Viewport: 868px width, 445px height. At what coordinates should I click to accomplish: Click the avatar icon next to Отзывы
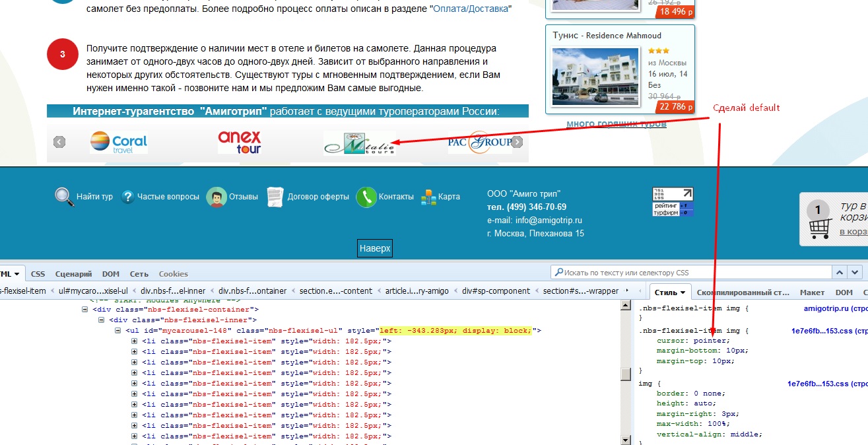pyautogui.click(x=216, y=197)
